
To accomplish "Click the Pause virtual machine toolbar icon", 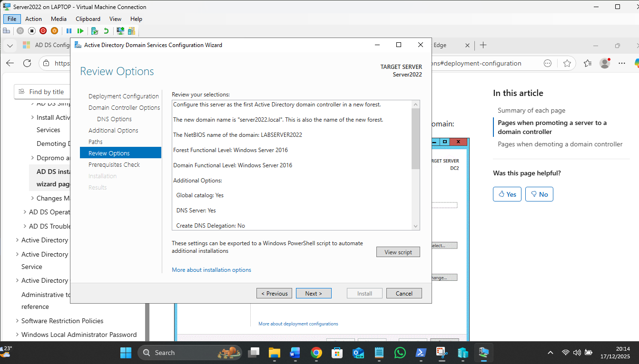I will pos(69,31).
